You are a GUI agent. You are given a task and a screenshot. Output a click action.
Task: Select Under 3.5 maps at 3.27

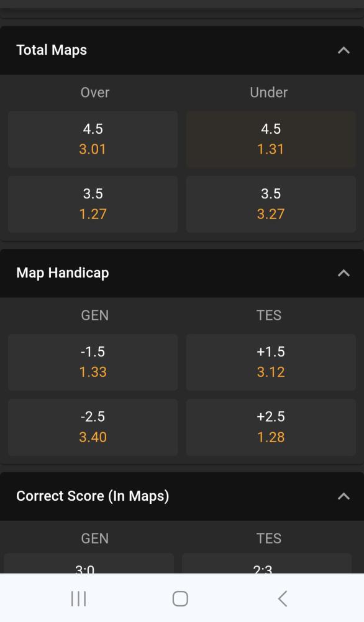[271, 204]
